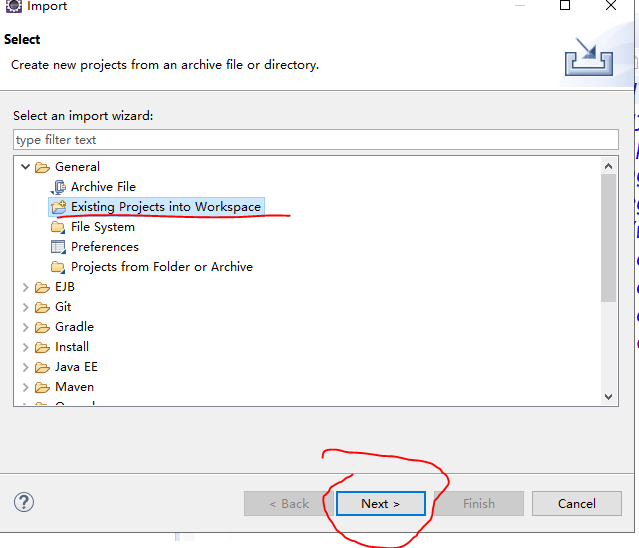Click the Java EE folder icon
This screenshot has height=548, width=639.
coord(42,367)
